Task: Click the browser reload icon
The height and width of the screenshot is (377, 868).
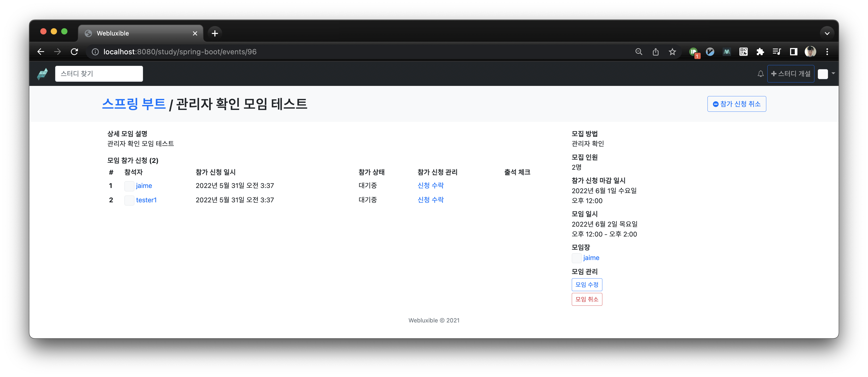Action: coord(75,51)
